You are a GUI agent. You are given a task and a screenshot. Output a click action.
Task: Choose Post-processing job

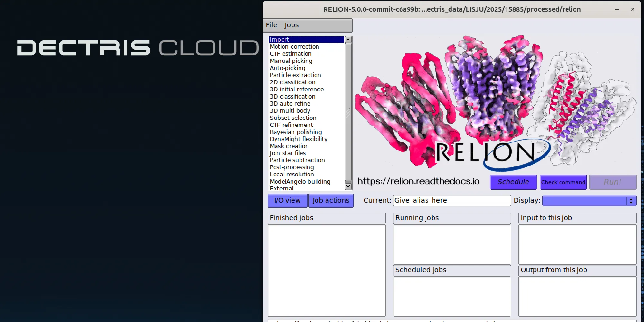(306, 167)
